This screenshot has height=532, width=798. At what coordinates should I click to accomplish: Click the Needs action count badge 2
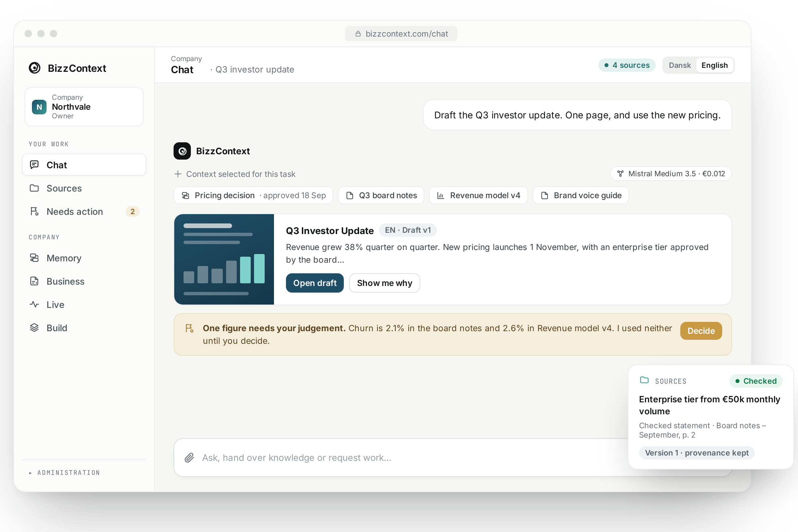pos(133,211)
